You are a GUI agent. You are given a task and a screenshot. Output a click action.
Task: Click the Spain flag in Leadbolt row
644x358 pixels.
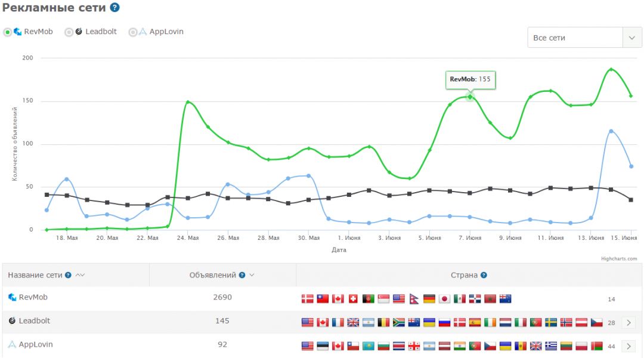point(475,323)
